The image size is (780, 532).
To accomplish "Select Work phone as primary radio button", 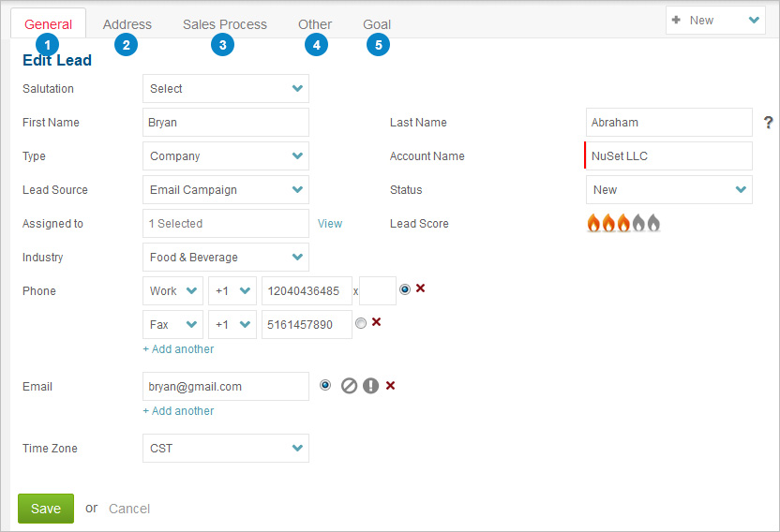I will (x=405, y=288).
